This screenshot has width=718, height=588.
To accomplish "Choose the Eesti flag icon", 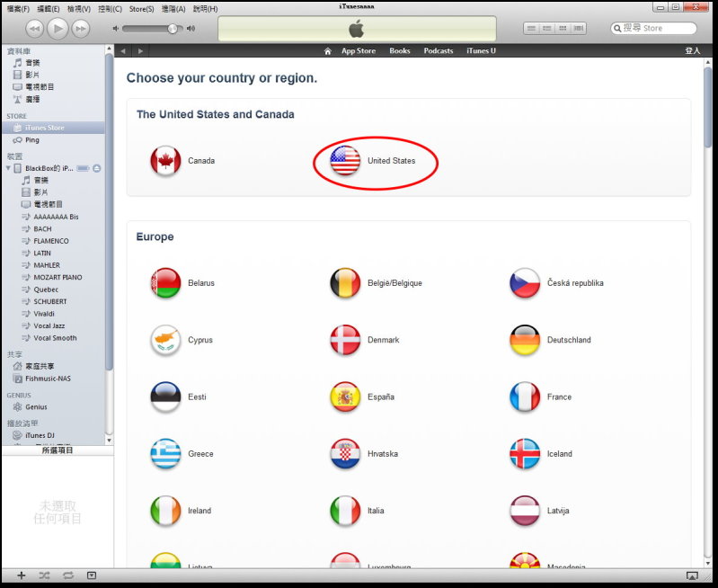I will point(165,396).
